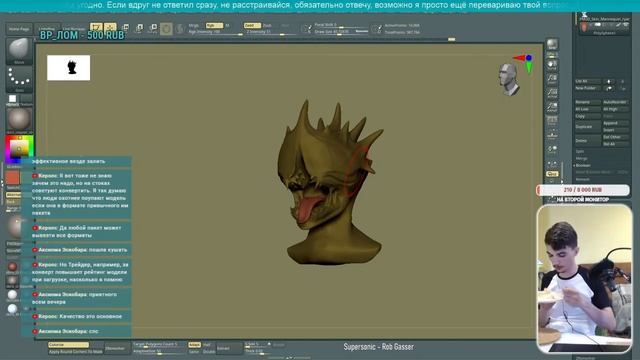Click the round gizmo icon in top toolbar
This screenshot has width=640, height=360.
click(x=166, y=29)
